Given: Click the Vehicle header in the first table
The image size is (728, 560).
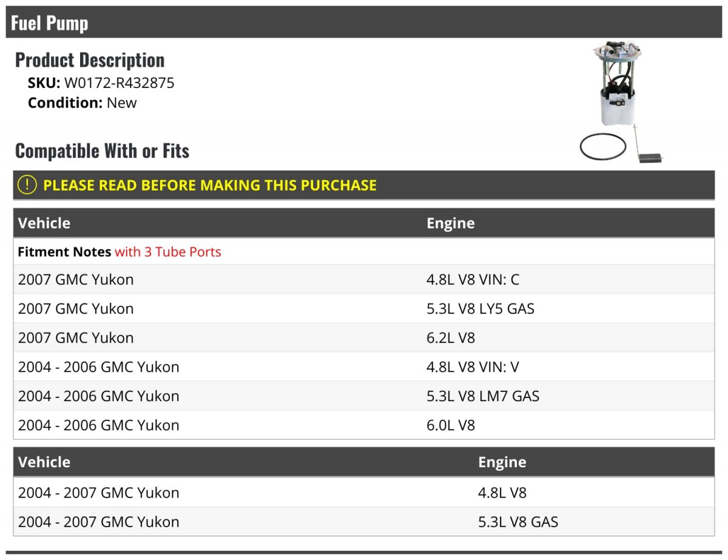Looking at the screenshot, I should point(44,223).
